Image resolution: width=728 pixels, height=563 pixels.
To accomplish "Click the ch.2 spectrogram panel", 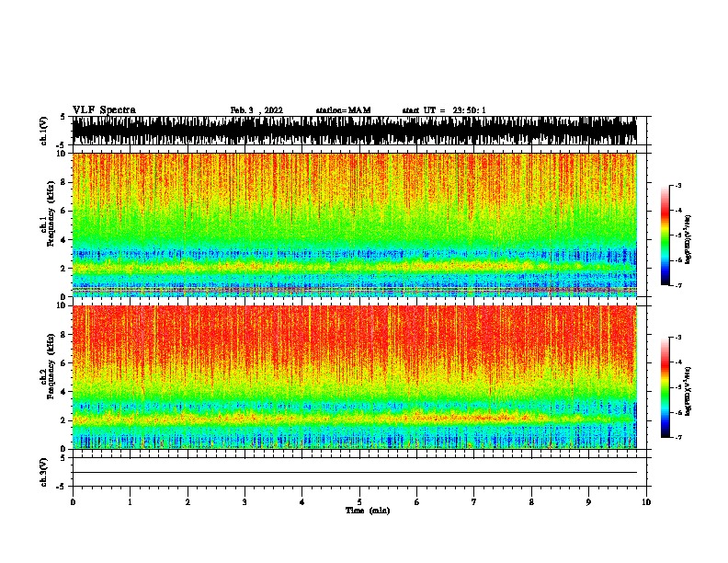I will 355,377.
